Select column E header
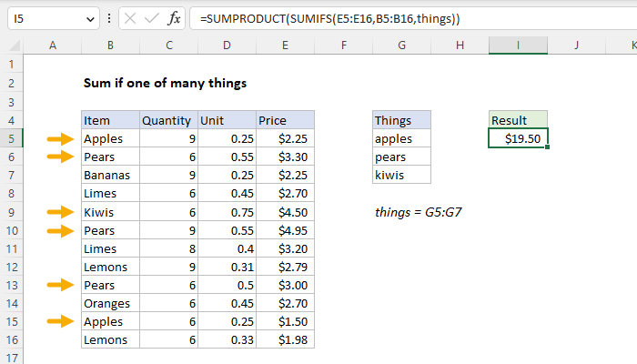This screenshot has width=637, height=364. pos(284,45)
